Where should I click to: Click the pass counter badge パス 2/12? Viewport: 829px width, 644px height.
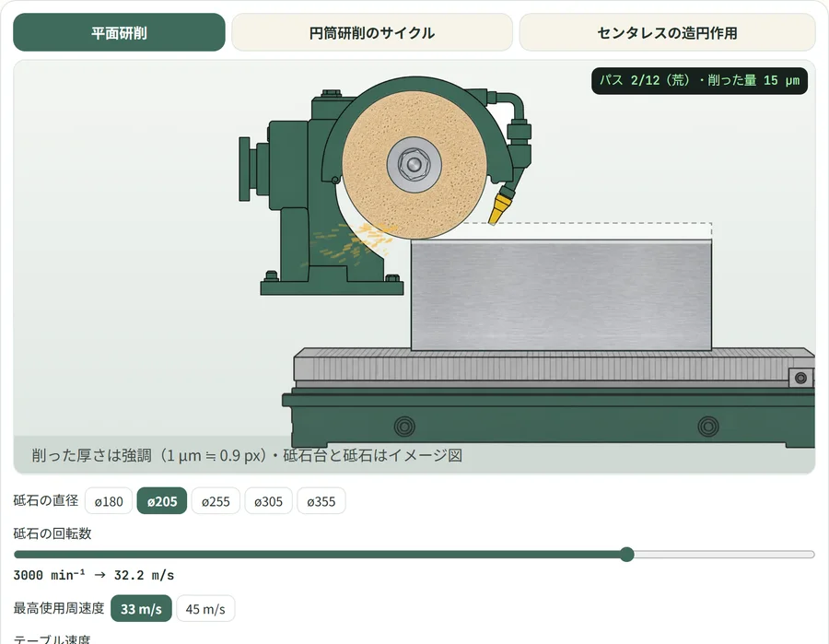[x=699, y=81]
